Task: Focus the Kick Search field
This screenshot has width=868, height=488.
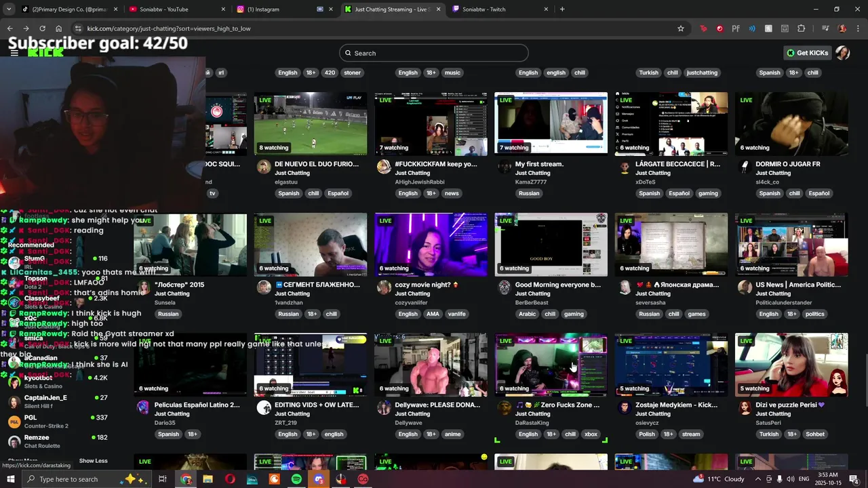Action: point(434,53)
